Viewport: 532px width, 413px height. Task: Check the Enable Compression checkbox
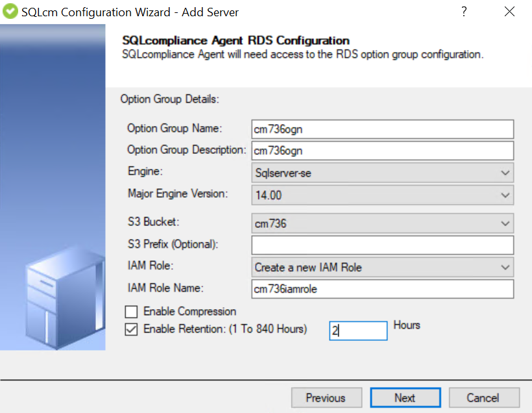[131, 312]
